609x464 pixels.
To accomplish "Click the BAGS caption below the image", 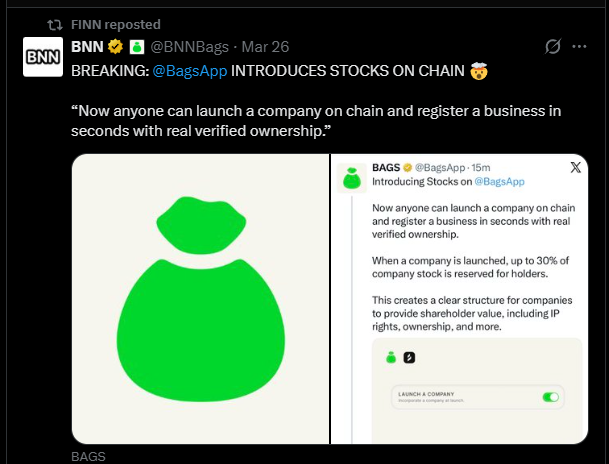I will click(x=88, y=457).
